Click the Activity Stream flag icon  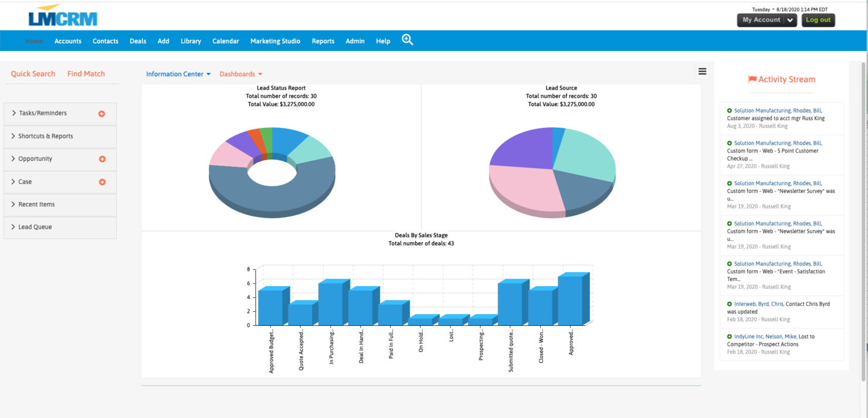pyautogui.click(x=752, y=79)
